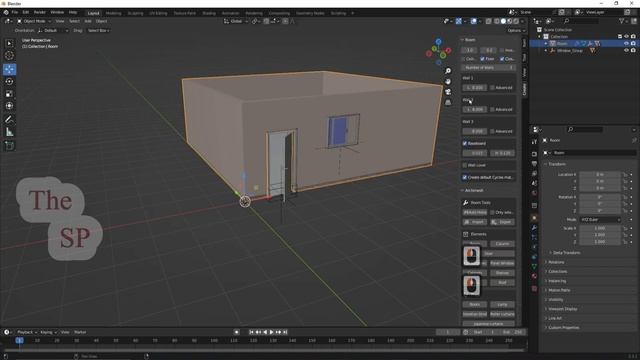This screenshot has height=360, width=640.
Task: Play the timeline animation
Action: tap(271, 332)
